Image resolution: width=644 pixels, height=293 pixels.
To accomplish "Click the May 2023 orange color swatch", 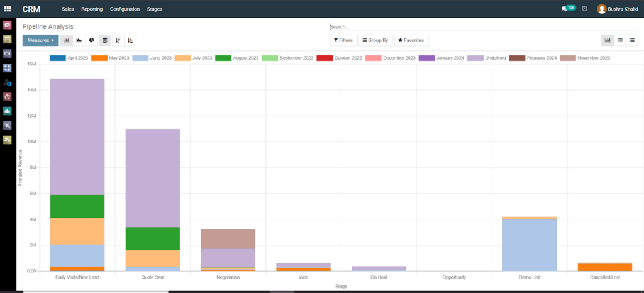I will tap(99, 58).
